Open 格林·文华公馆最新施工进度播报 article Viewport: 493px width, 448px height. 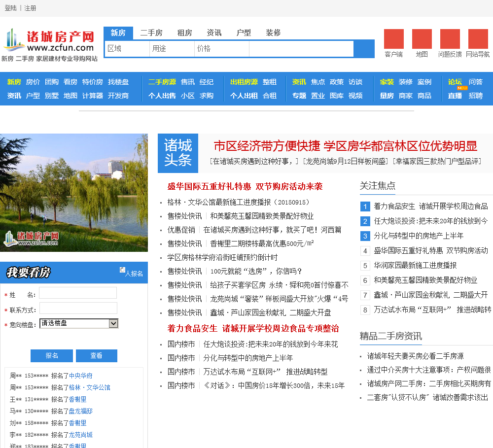tap(240, 203)
